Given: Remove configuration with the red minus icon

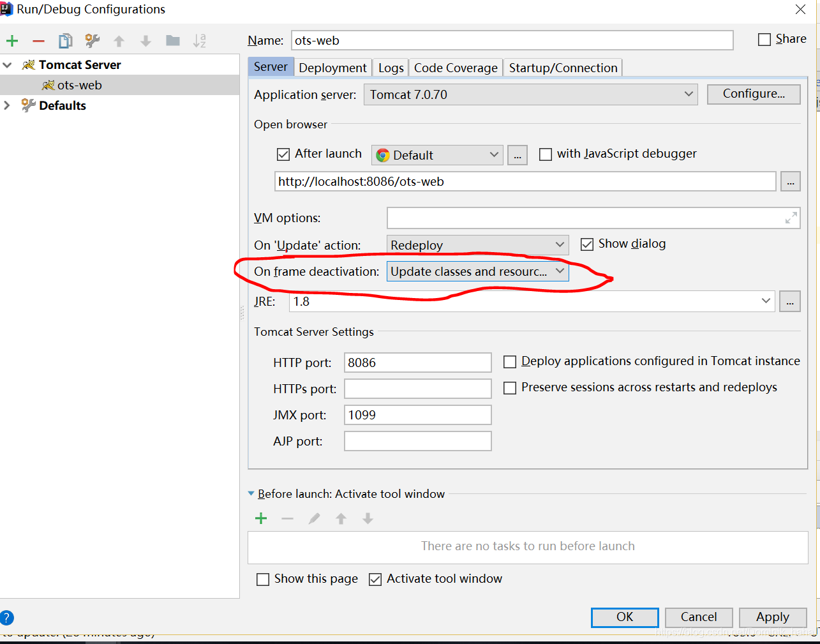Looking at the screenshot, I should [38, 41].
